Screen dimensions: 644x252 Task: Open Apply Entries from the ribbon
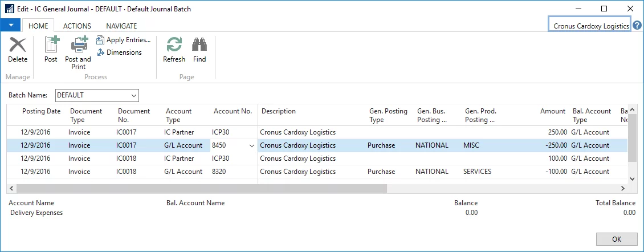pyautogui.click(x=124, y=40)
